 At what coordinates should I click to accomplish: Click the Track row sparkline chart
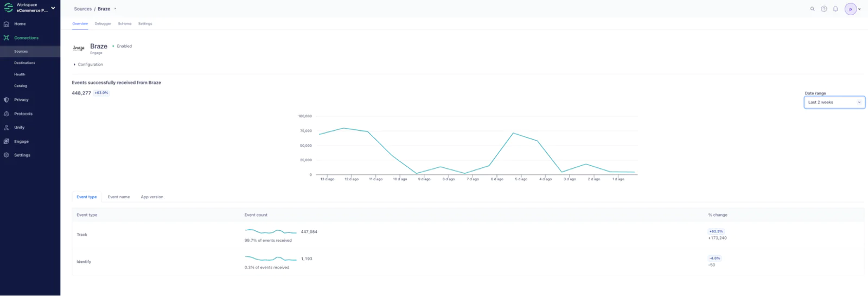[x=271, y=231]
